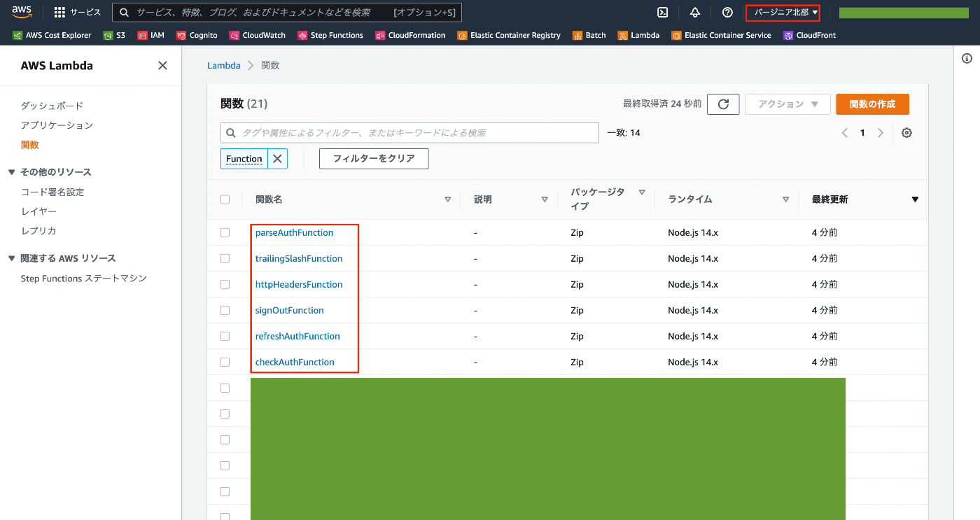
Task: Go to アプリケーション in sidebar
Action: (x=57, y=125)
